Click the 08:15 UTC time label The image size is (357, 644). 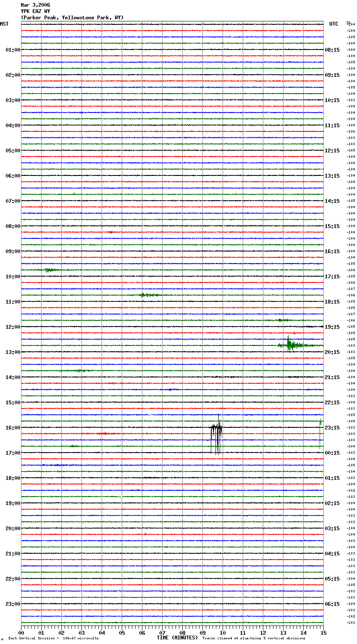[x=332, y=50]
